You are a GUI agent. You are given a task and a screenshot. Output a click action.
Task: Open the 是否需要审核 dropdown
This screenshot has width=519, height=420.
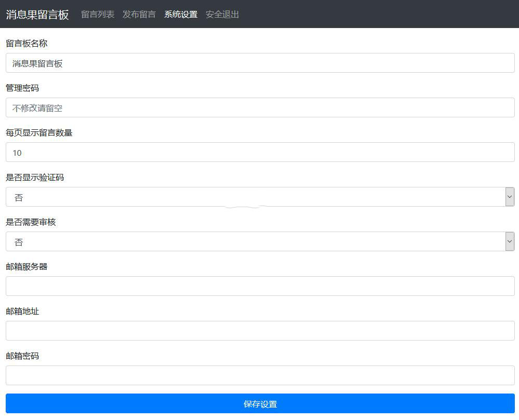(x=260, y=241)
